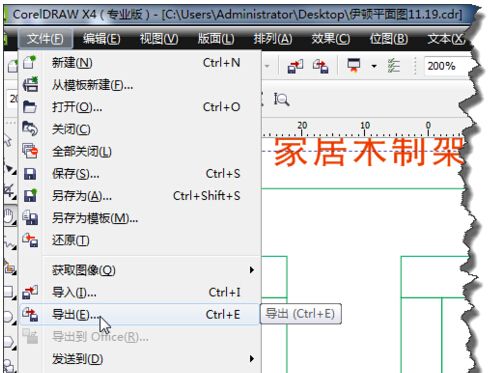This screenshot has width=496, height=373.
Task: Click the icon beside 另存为模板(M)
Action: pyautogui.click(x=30, y=218)
